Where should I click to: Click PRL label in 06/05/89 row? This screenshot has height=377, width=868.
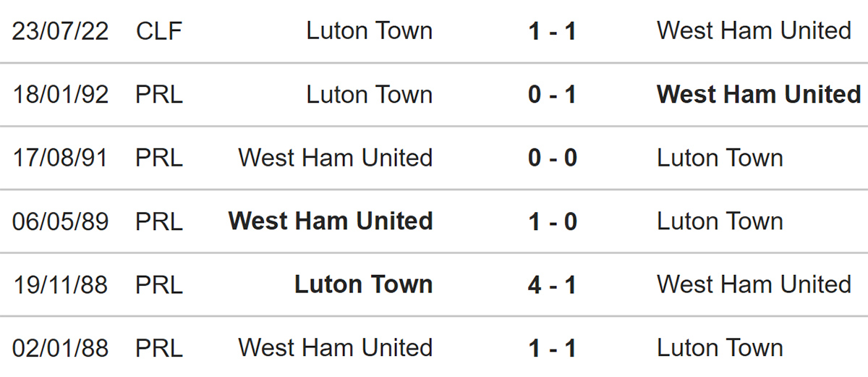tap(159, 221)
